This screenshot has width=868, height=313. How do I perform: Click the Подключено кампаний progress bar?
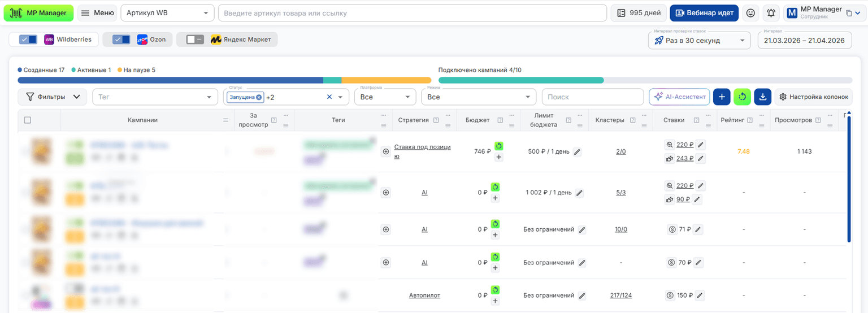[x=645, y=80]
